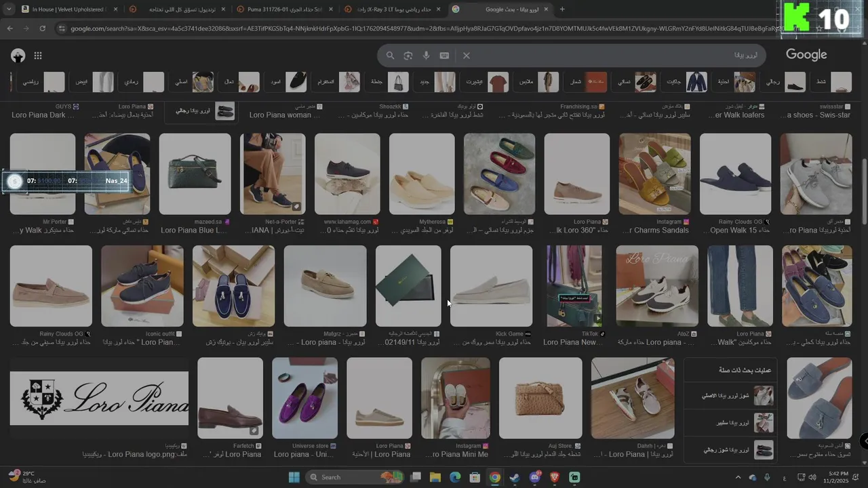Screen dimensions: 868x488
Task: Open Task View on the taskbar
Action: tap(416, 477)
